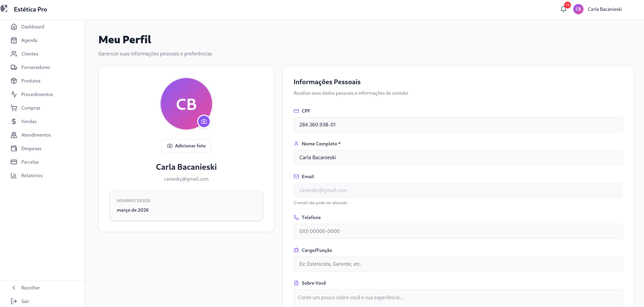Focus the Telefone input field
The height and width of the screenshot is (307, 644).
458,231
